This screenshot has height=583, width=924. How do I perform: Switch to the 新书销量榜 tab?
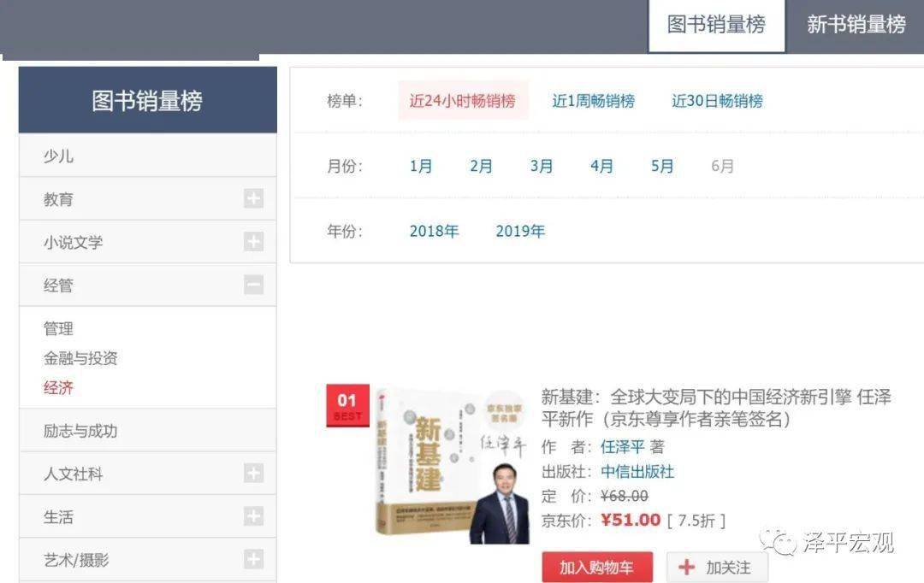tap(856, 26)
